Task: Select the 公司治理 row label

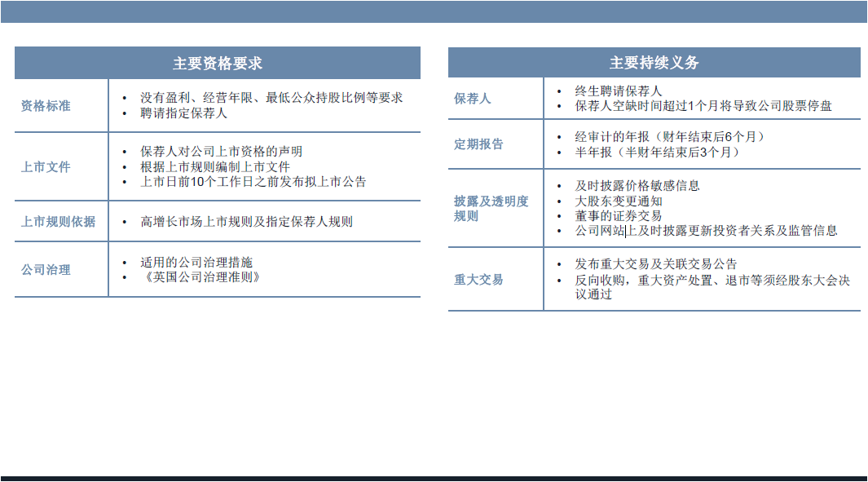Action: [x=46, y=270]
